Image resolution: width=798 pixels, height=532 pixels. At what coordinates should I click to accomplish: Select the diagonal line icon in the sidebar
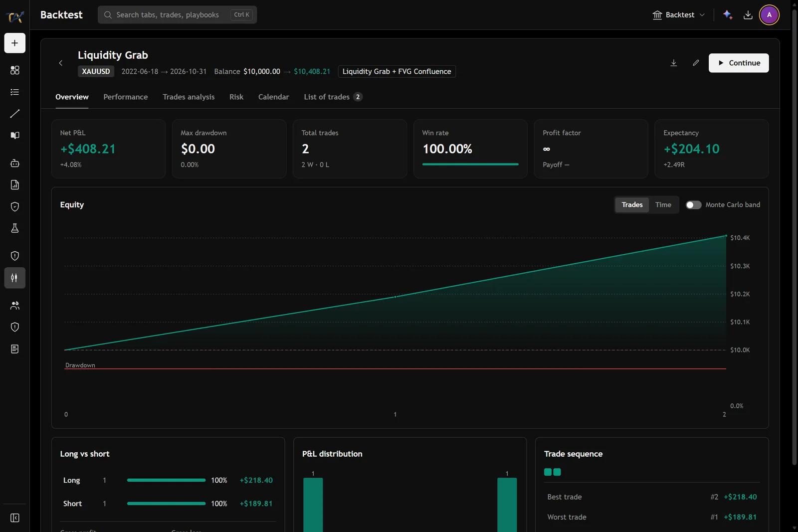click(x=15, y=114)
